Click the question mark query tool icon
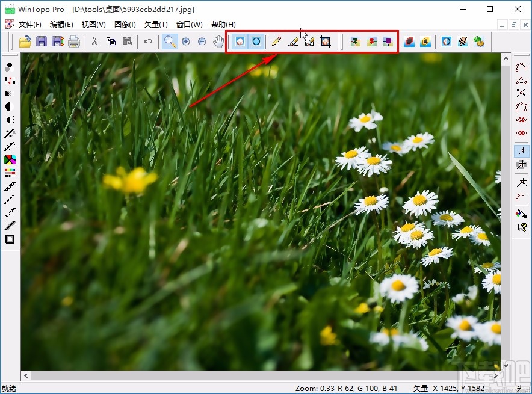This screenshot has width=532, height=394. coord(521,227)
